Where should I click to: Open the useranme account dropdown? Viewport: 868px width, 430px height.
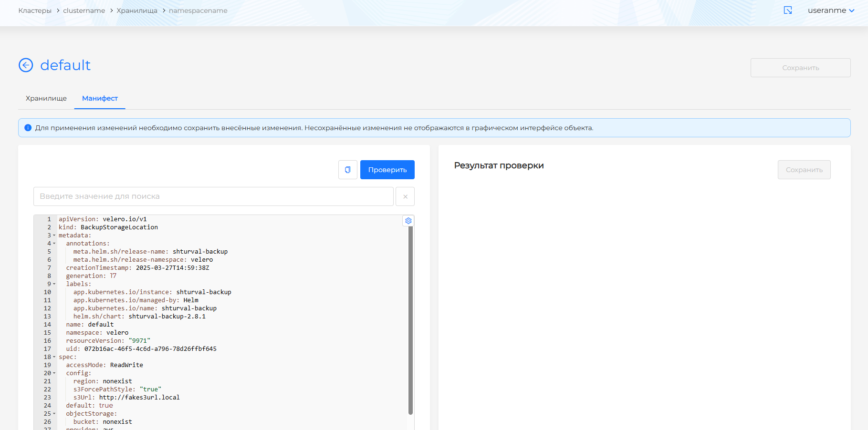click(x=831, y=10)
